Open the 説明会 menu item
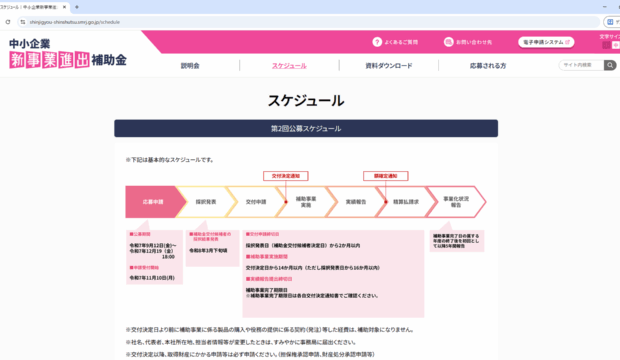This screenshot has height=360, width=620. click(x=190, y=66)
